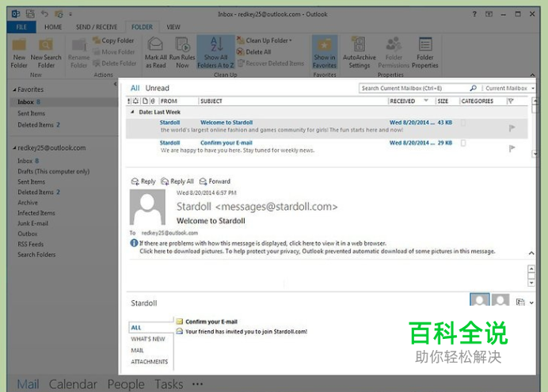The width and height of the screenshot is (548, 392).
Task: Open Deleted Items under Favorites
Action: pos(39,125)
